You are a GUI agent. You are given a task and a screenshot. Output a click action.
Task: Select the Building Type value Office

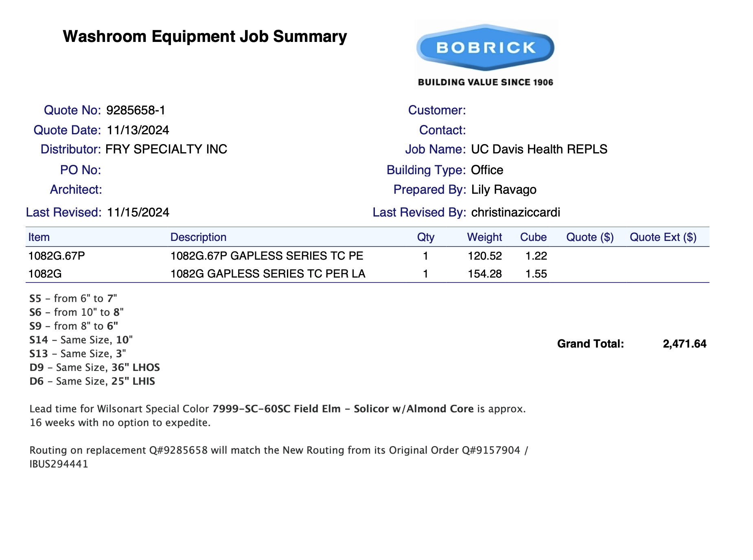pyautogui.click(x=487, y=170)
